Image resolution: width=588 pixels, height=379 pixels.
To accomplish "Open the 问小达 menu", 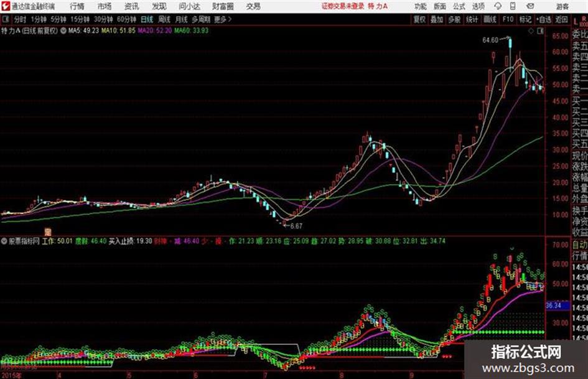I will point(189,6).
